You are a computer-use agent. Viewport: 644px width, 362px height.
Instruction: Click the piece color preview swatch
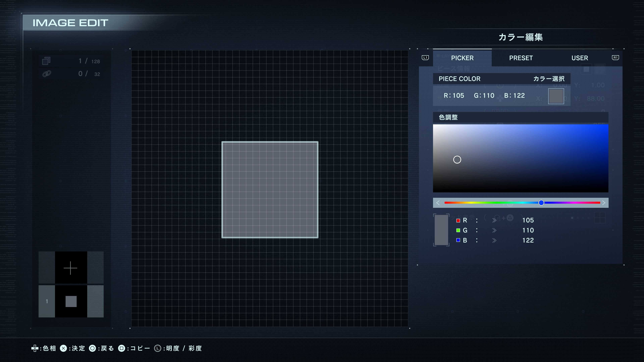556,96
